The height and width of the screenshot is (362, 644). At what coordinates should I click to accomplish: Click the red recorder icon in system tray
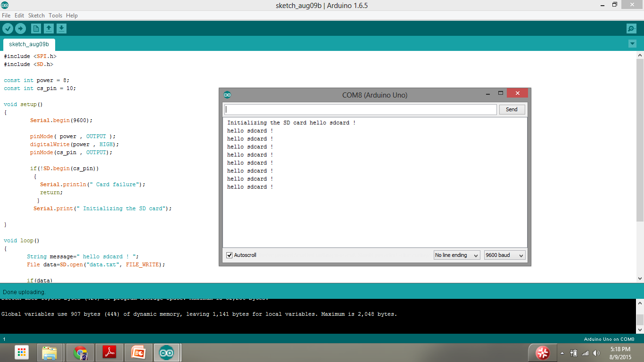(543, 352)
